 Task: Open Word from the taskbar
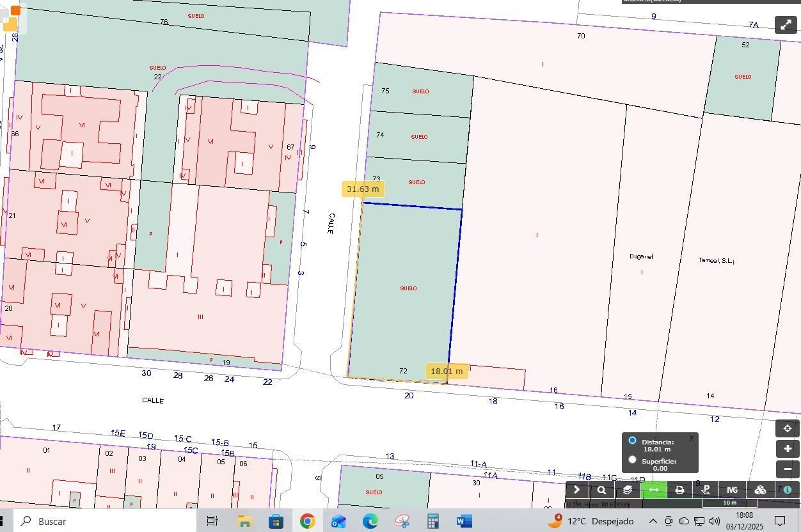point(464,521)
